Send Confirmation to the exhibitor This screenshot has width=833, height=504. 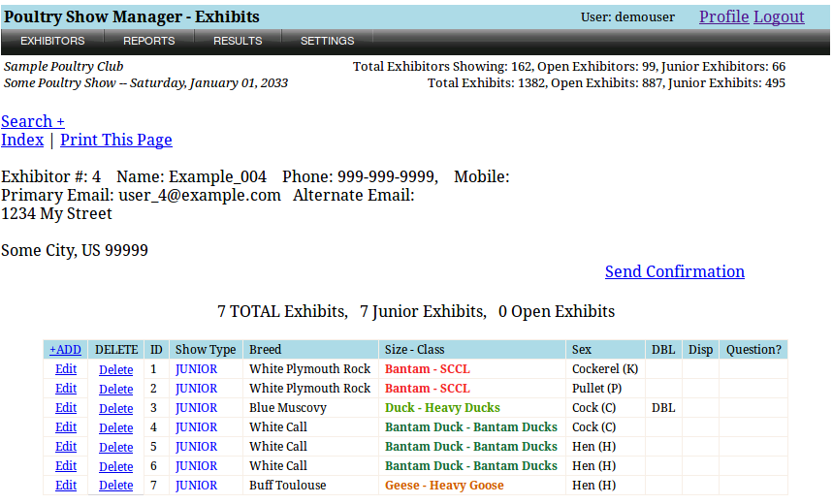pos(674,271)
